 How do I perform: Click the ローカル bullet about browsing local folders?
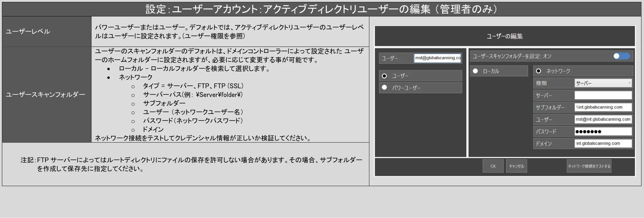click(x=194, y=69)
